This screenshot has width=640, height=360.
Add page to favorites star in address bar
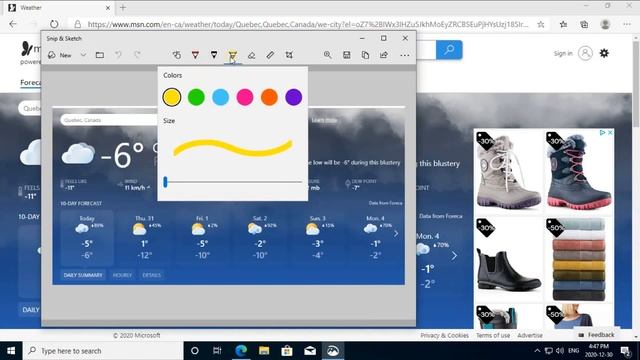coord(541,24)
